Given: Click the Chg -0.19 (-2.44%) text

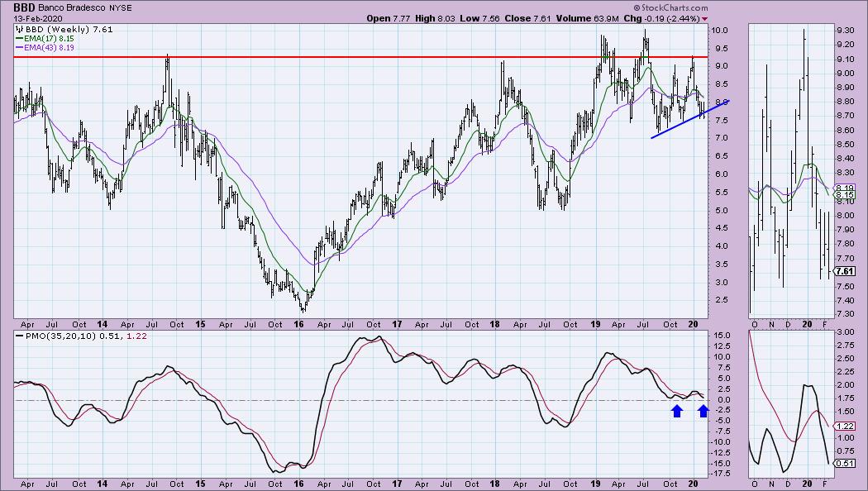Looking at the screenshot, I should coord(661,18).
